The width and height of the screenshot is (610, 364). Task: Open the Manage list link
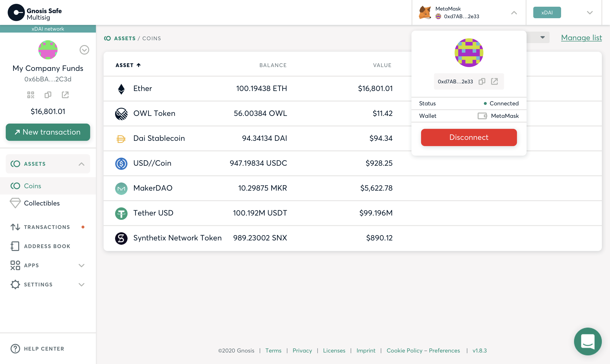coord(581,38)
